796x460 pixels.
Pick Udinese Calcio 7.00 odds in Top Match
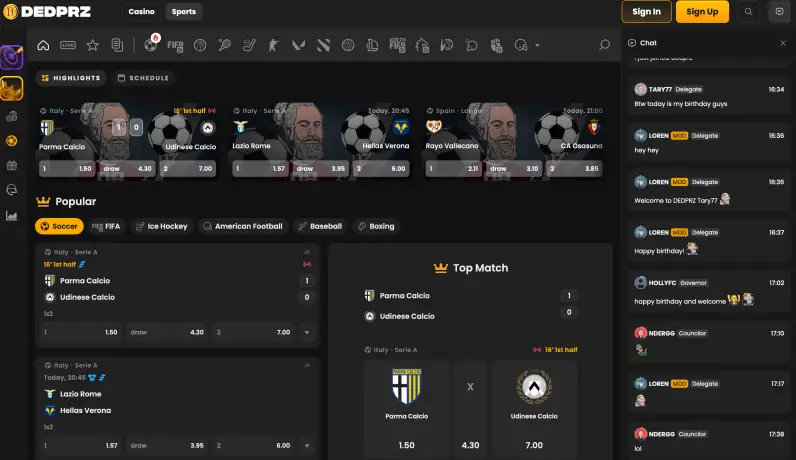533,445
